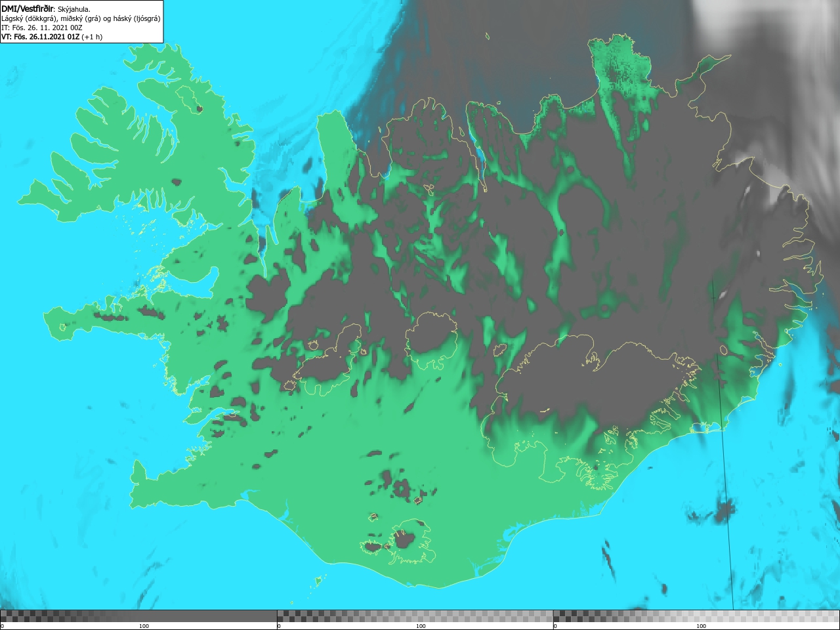Click the '100' label under the middle scale

coord(421,626)
